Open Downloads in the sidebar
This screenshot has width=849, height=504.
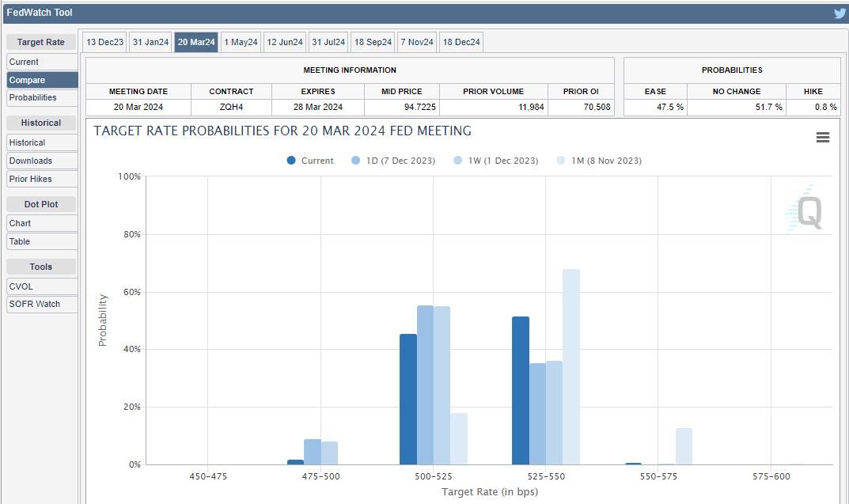(42, 161)
